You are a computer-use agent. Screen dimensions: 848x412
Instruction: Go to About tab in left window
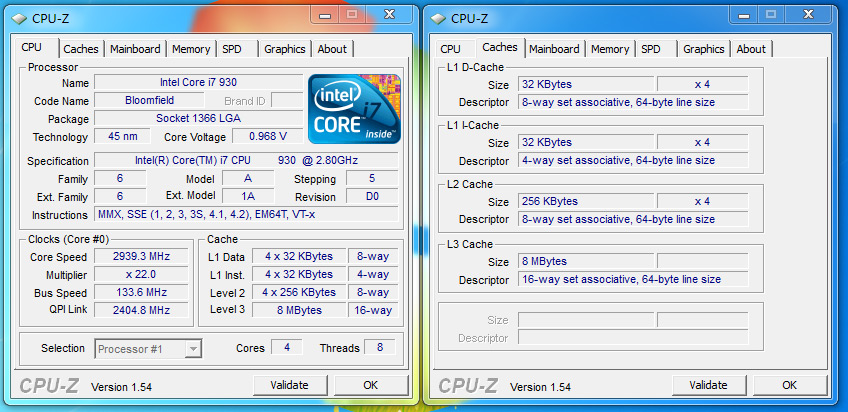tap(332, 49)
